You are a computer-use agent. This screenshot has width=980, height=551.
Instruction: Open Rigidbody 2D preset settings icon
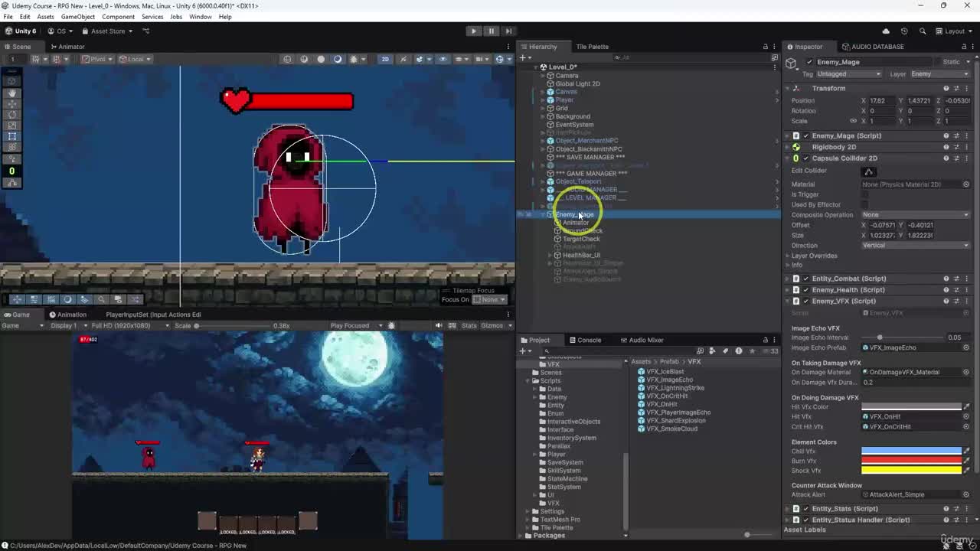tap(956, 147)
